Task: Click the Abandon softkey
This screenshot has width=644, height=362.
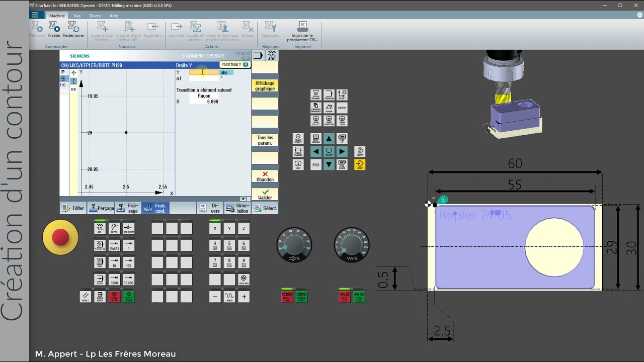Action: [265, 176]
